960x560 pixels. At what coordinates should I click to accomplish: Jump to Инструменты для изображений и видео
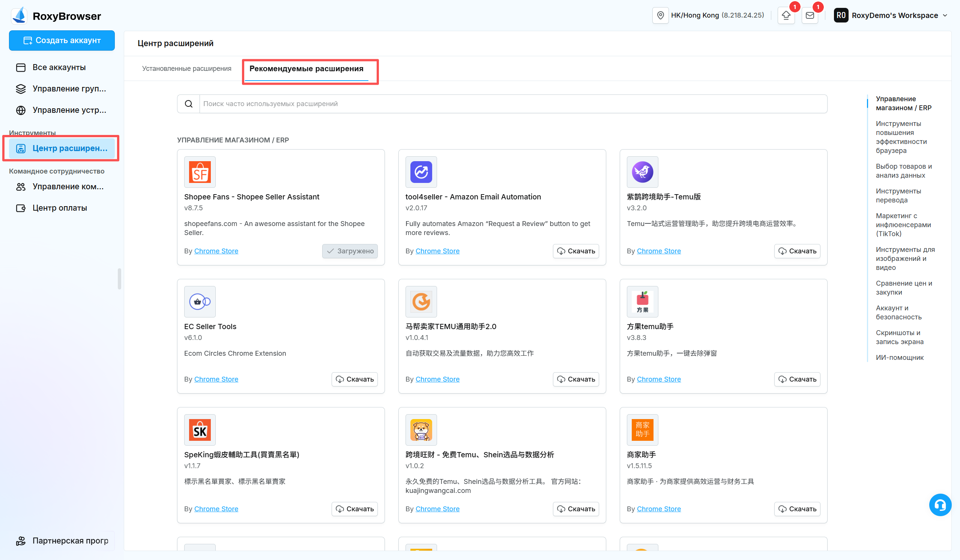point(905,259)
